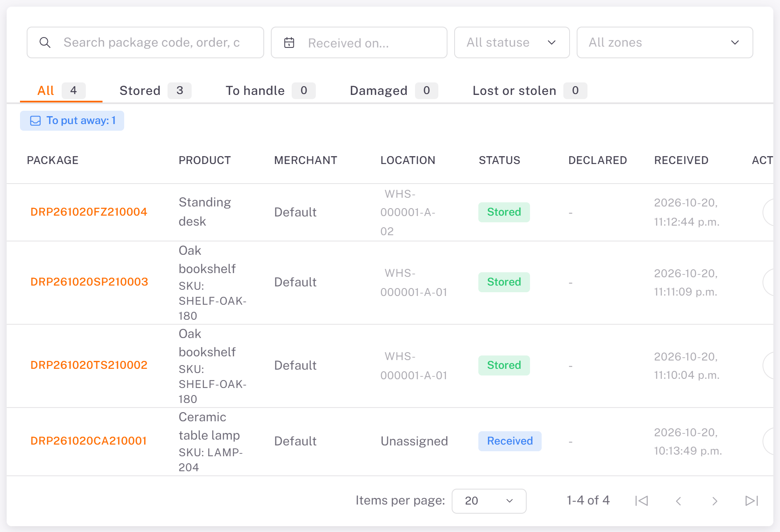Switch to the Stored tab
This screenshot has width=780, height=532.
point(155,91)
